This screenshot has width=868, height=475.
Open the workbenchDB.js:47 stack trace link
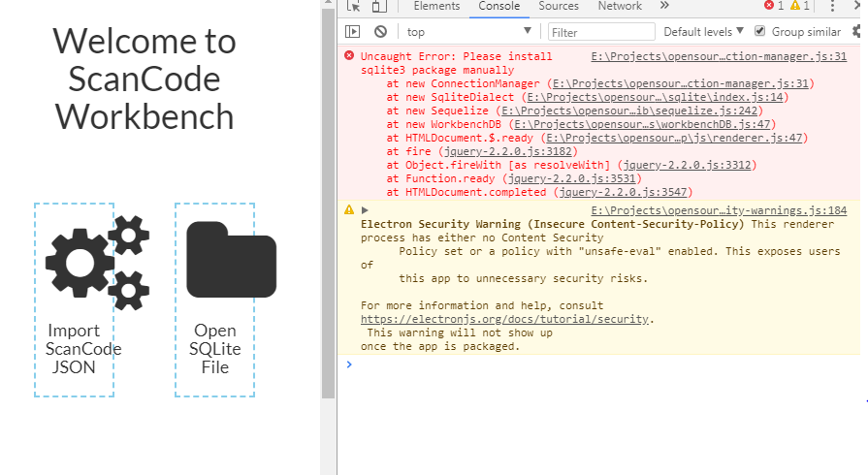tap(642, 124)
